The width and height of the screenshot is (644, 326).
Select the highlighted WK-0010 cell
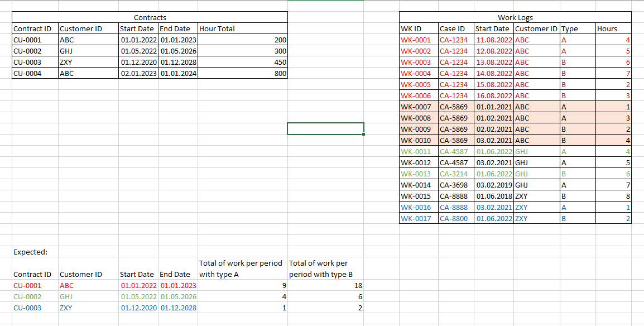419,140
